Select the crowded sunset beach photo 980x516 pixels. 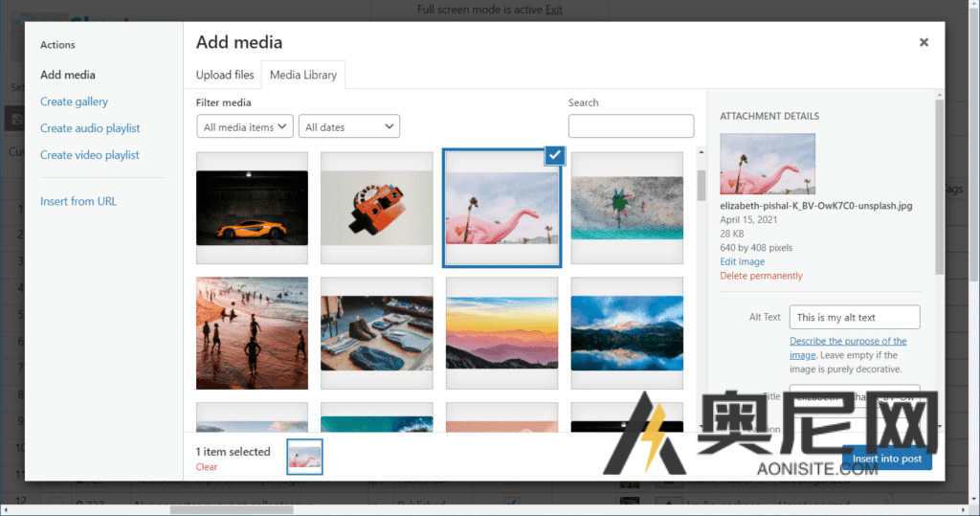tap(252, 333)
